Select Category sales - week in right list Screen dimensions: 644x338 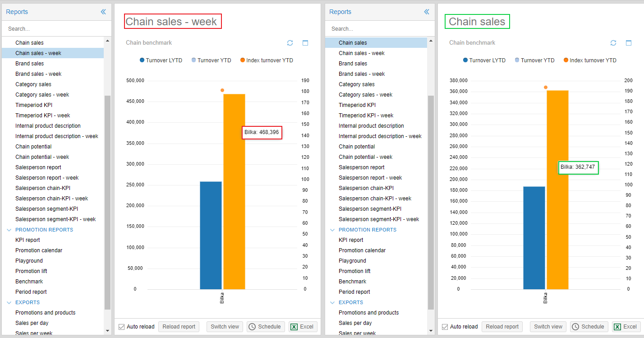pyautogui.click(x=365, y=95)
